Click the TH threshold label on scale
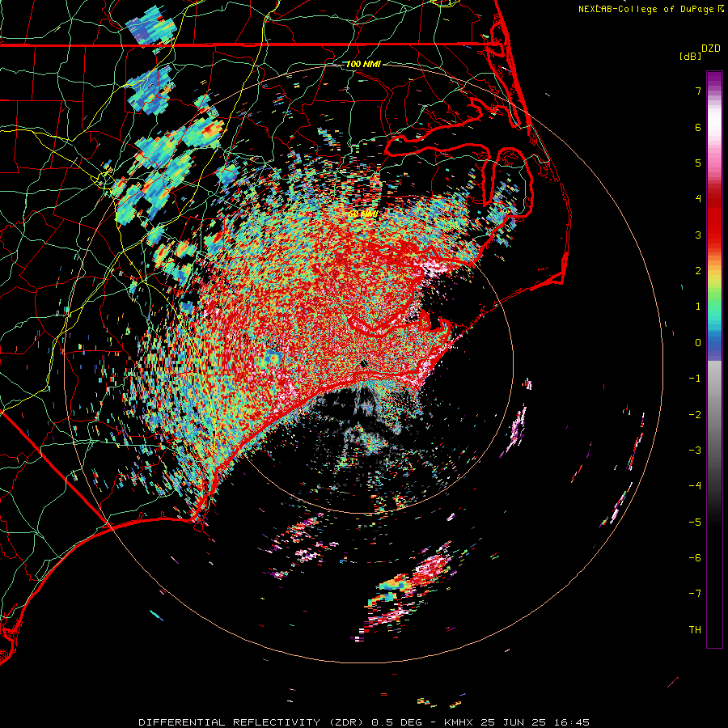The image size is (728, 728). [695, 630]
